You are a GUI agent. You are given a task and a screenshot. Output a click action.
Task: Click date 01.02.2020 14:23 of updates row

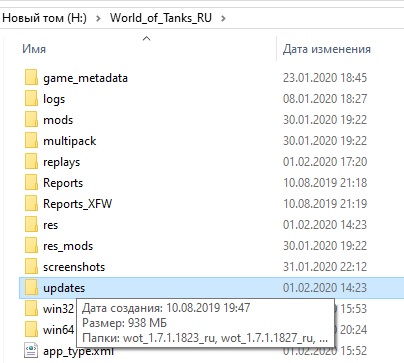pos(325,288)
